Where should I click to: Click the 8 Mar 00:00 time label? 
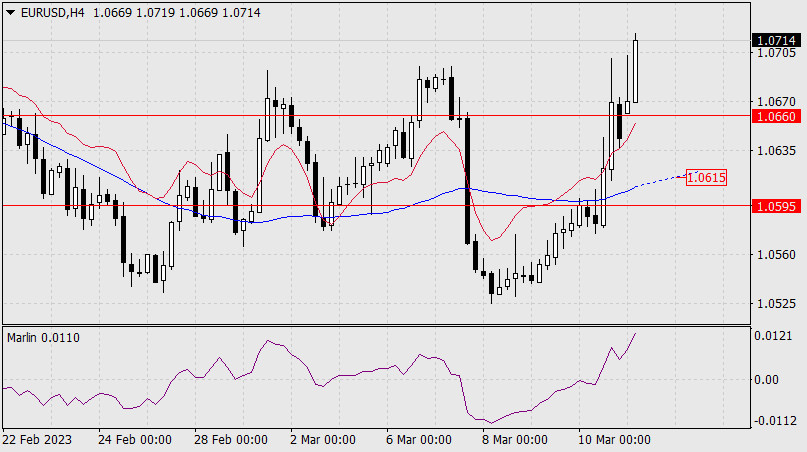pos(515,440)
